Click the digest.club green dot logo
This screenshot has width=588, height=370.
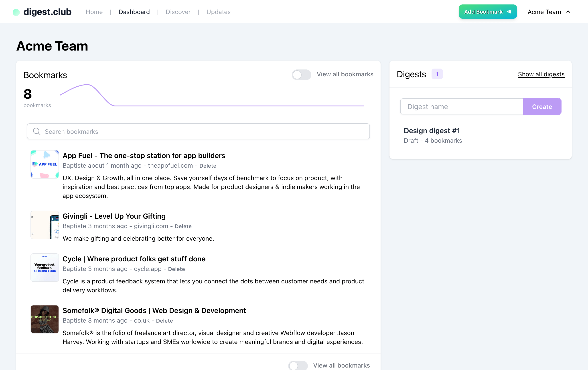pos(16,12)
